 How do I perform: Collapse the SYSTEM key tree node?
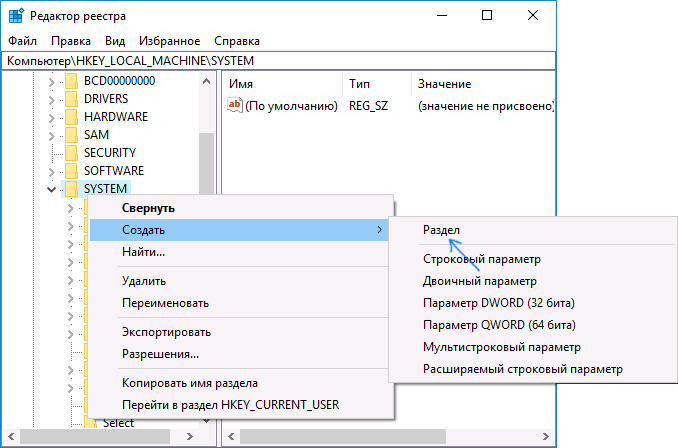tap(51, 189)
